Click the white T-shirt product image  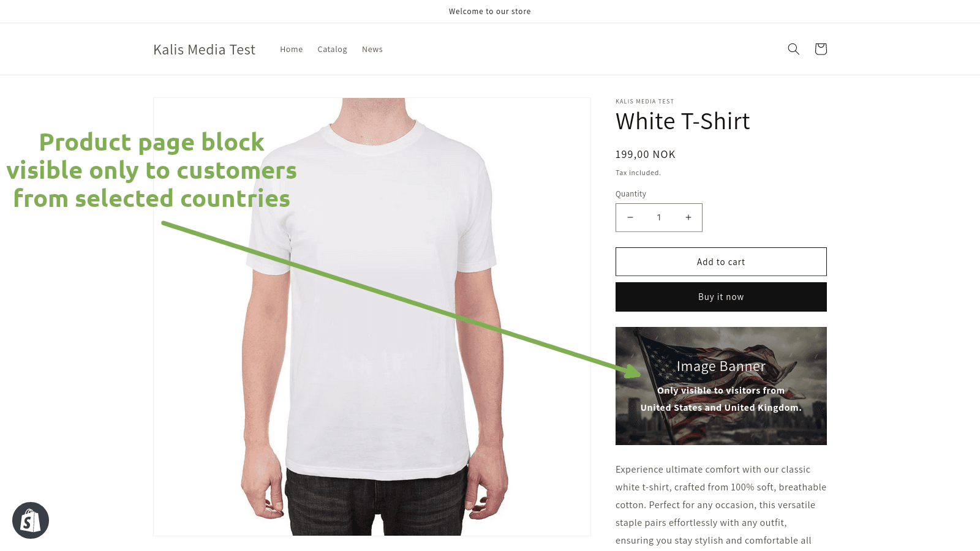[x=372, y=317]
